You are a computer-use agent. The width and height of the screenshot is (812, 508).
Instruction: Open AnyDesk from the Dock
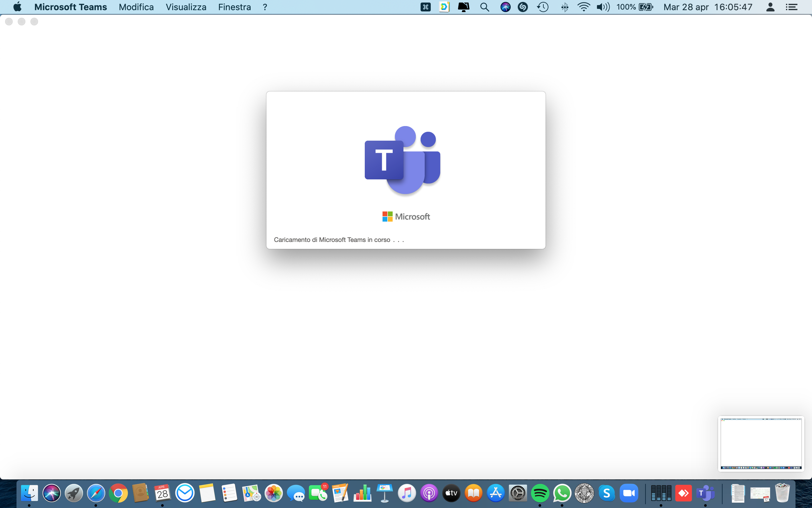683,493
